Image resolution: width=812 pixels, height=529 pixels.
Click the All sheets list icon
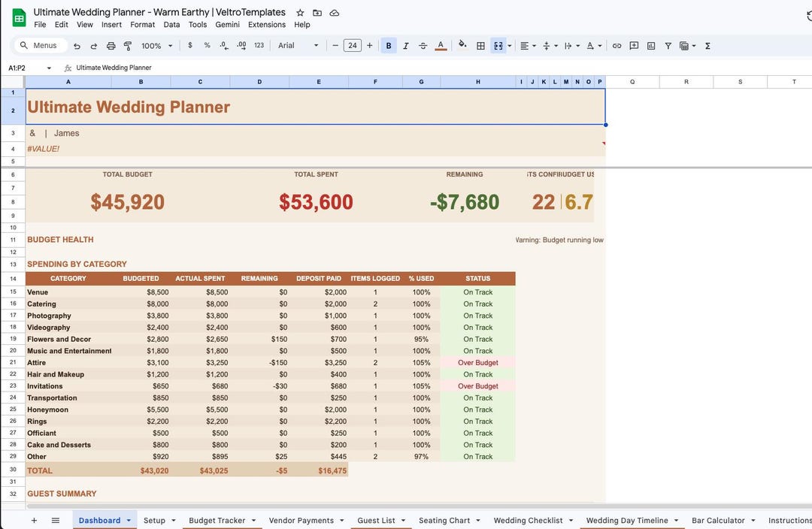pos(56,520)
